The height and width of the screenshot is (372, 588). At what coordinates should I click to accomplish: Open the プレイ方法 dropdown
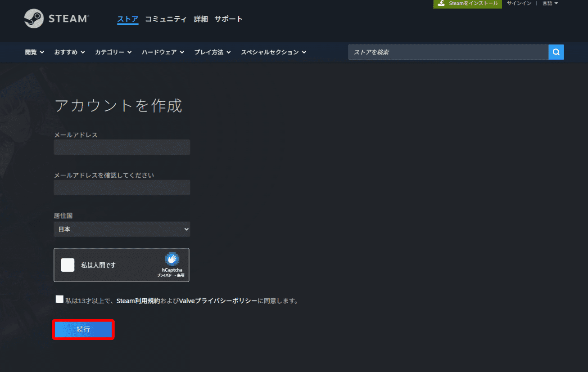[x=213, y=52]
